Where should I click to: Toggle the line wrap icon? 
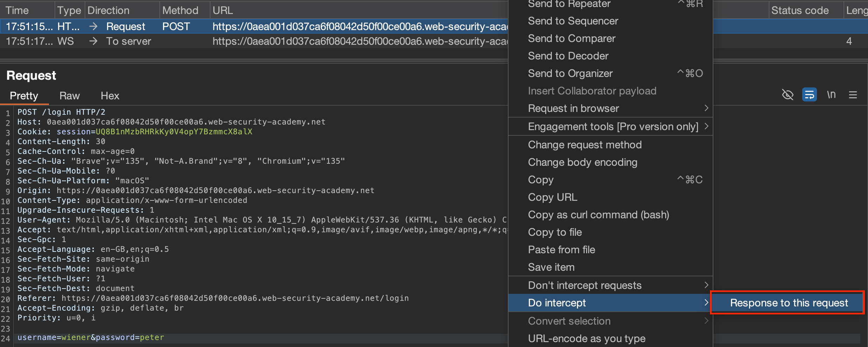point(809,95)
